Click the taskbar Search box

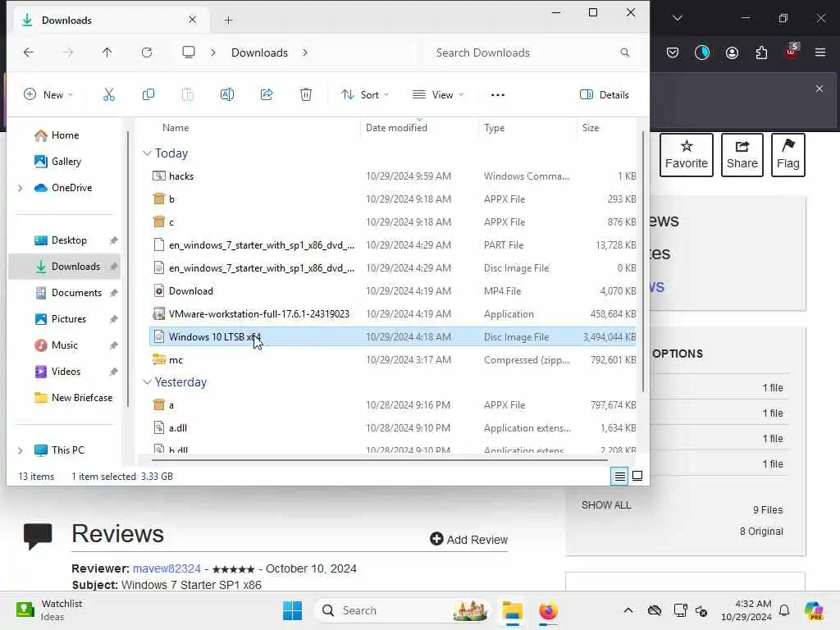pyautogui.click(x=403, y=610)
